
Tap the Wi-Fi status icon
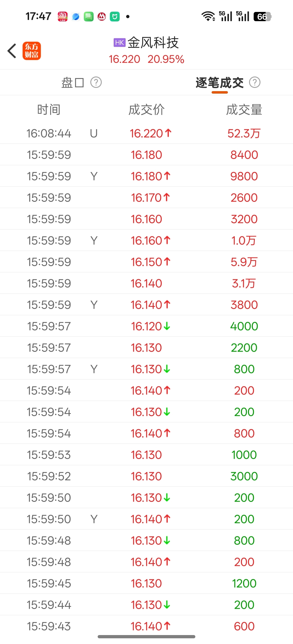(208, 16)
